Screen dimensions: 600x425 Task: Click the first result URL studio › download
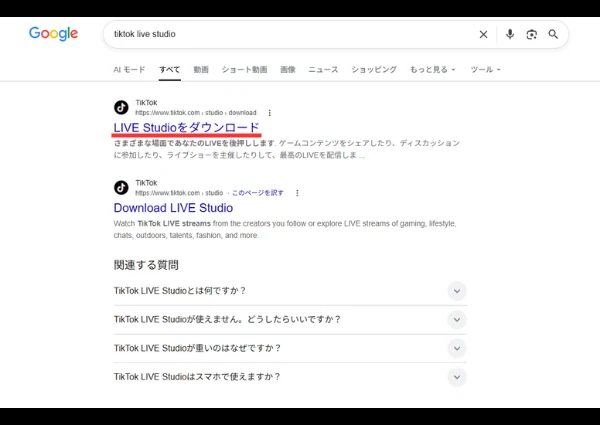click(x=196, y=113)
